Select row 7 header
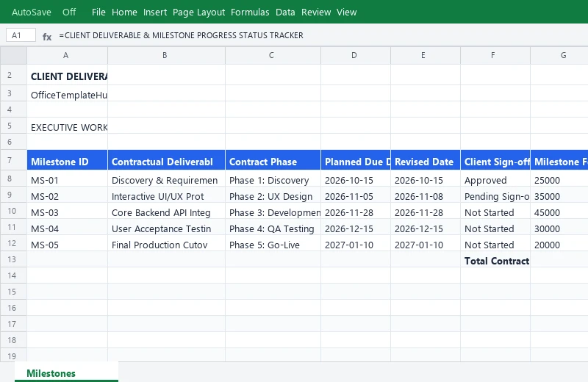 [x=13, y=160]
